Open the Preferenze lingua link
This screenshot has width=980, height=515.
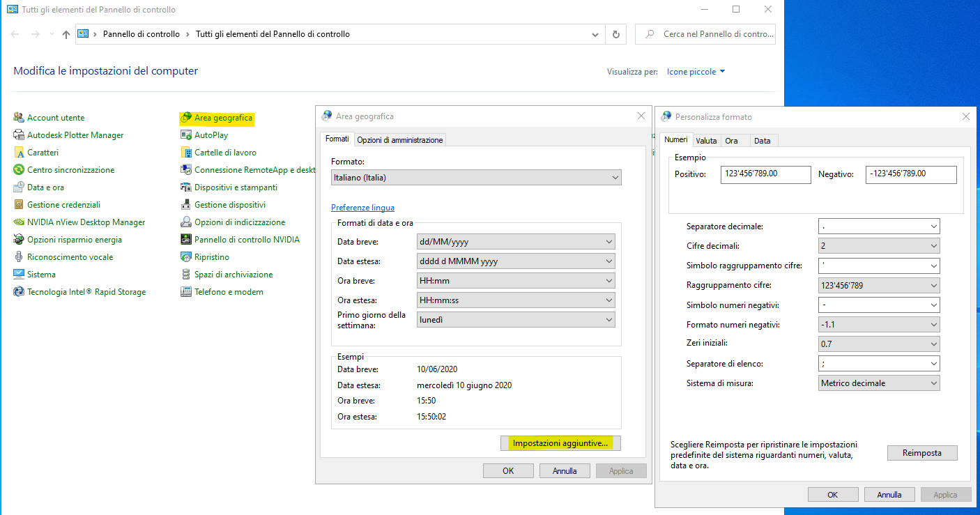coord(362,208)
